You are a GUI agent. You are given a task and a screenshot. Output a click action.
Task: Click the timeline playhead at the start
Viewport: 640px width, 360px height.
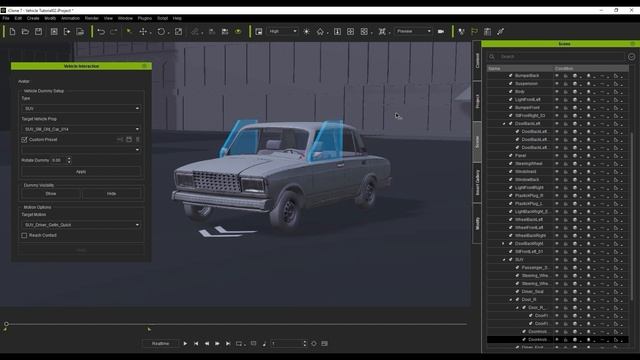[6, 324]
